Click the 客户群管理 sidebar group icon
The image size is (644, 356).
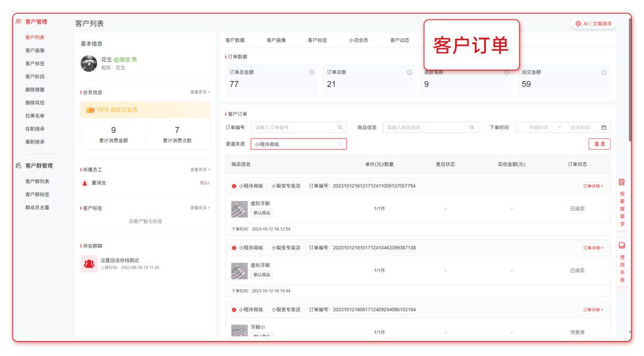tap(18, 166)
